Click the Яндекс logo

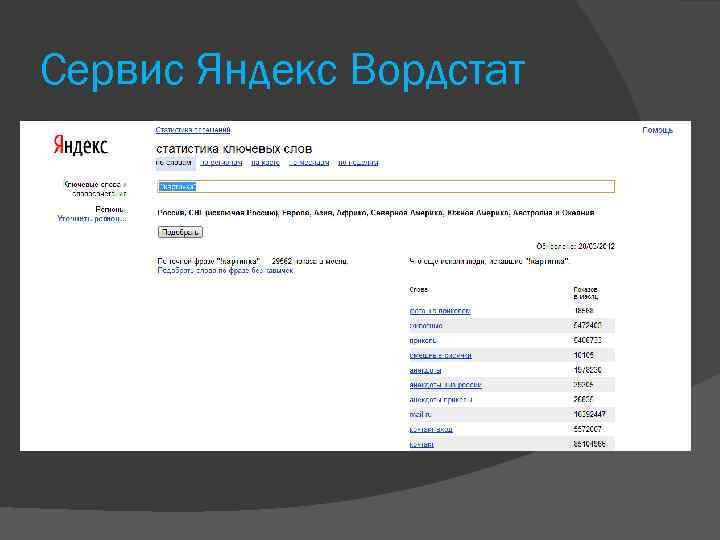pyautogui.click(x=80, y=146)
